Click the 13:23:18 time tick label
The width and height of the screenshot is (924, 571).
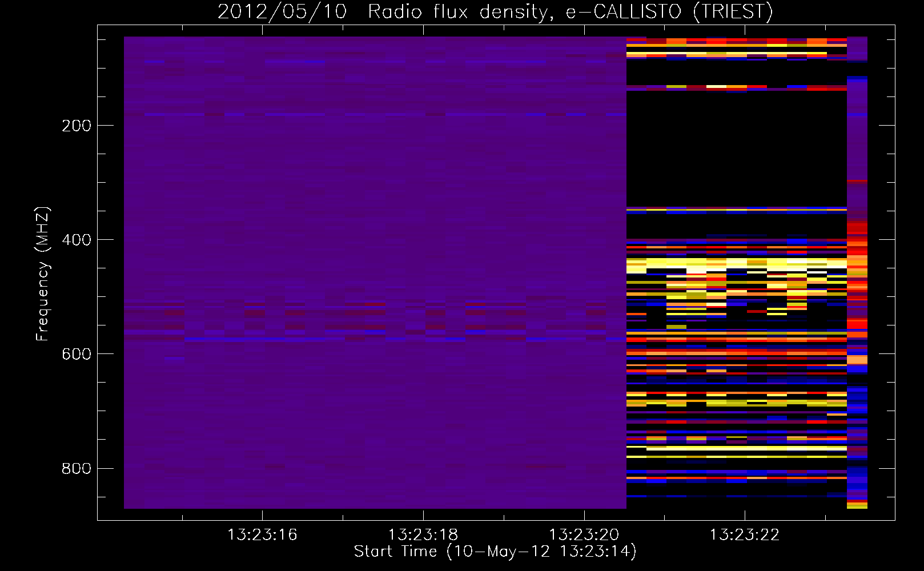423,535
